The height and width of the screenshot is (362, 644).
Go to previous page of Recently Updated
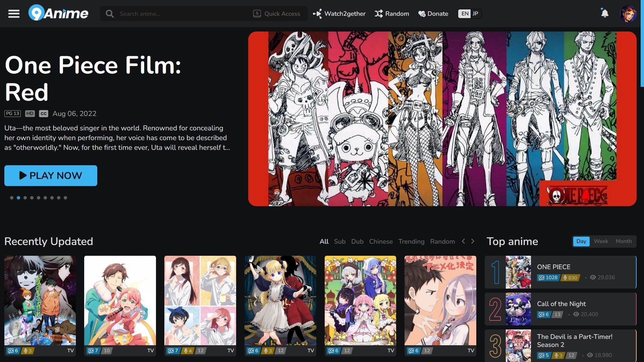(x=463, y=241)
